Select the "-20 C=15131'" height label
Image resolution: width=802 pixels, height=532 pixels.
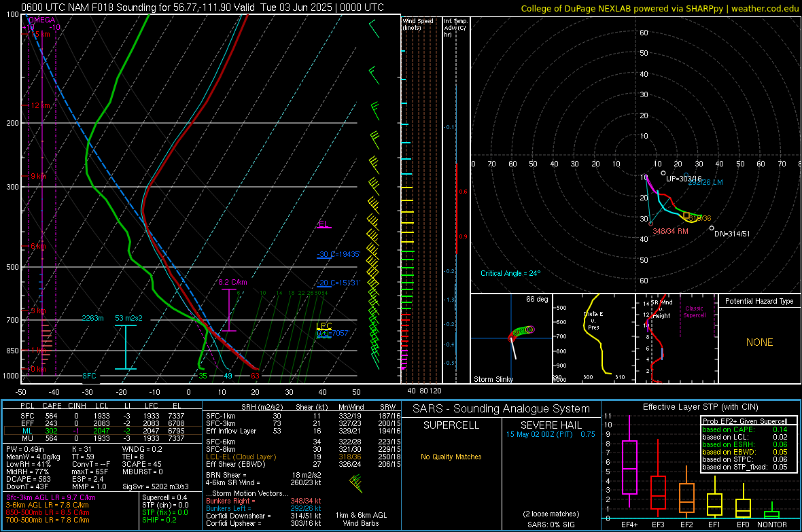[x=338, y=283]
